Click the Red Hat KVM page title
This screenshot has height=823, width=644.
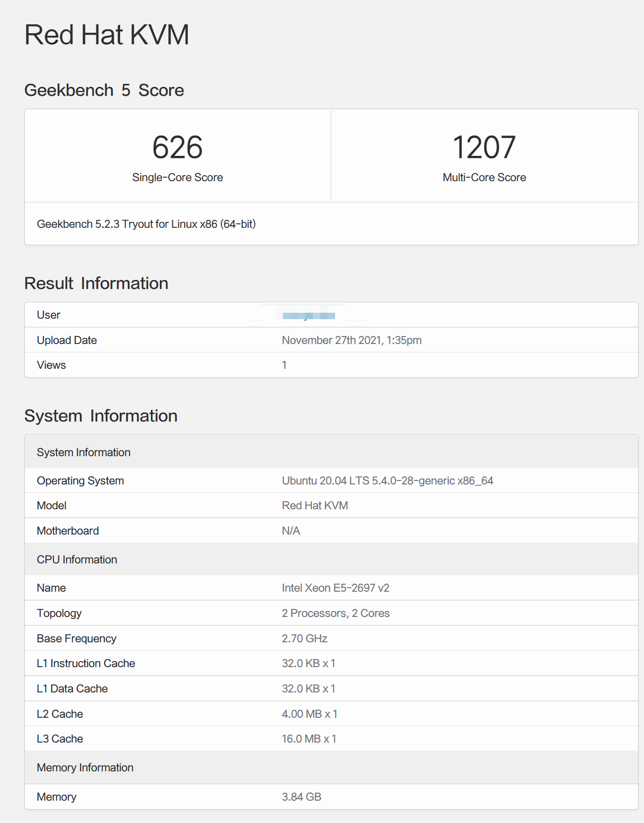(x=107, y=35)
